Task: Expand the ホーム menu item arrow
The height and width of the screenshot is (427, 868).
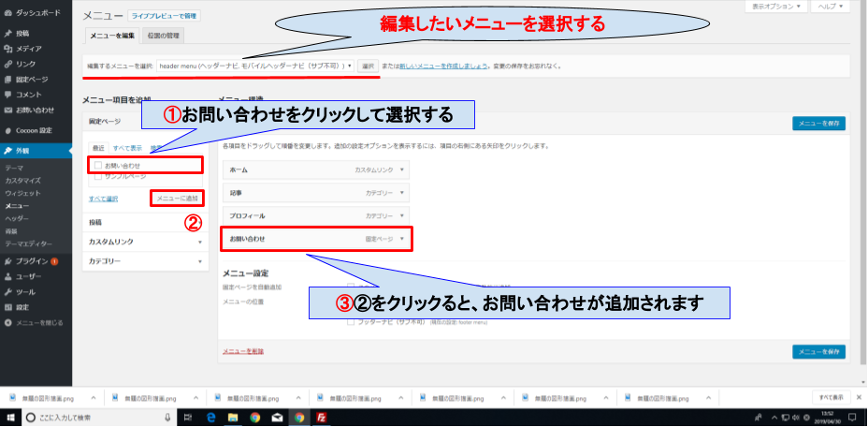Action: click(402, 169)
